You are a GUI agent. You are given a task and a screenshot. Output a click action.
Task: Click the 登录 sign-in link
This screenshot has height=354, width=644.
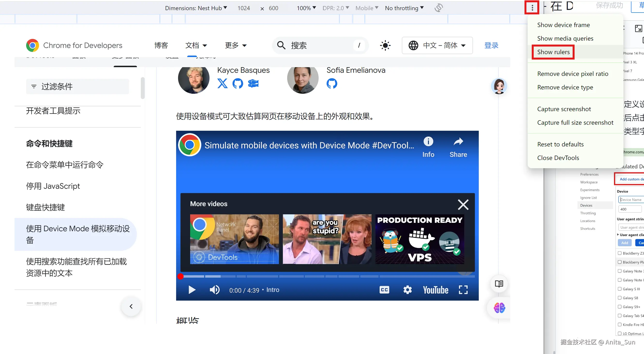[x=491, y=45]
